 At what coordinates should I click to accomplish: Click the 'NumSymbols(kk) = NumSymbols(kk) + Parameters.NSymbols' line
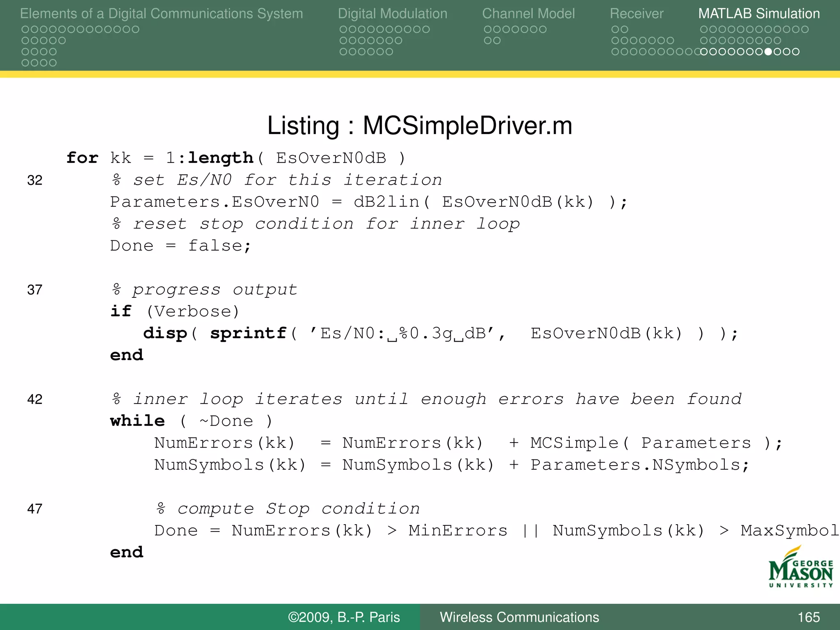pyautogui.click(x=452, y=465)
